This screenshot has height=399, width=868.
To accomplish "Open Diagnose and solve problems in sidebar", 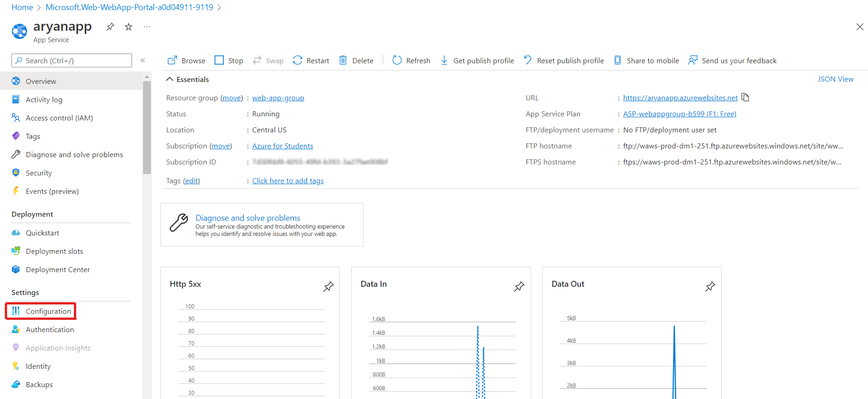I will tap(71, 154).
